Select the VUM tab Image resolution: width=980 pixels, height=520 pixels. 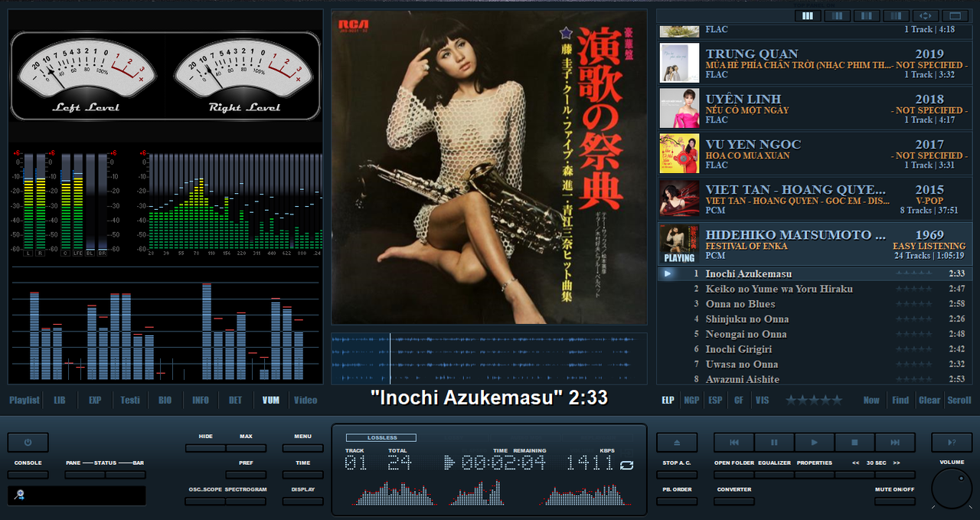point(270,400)
